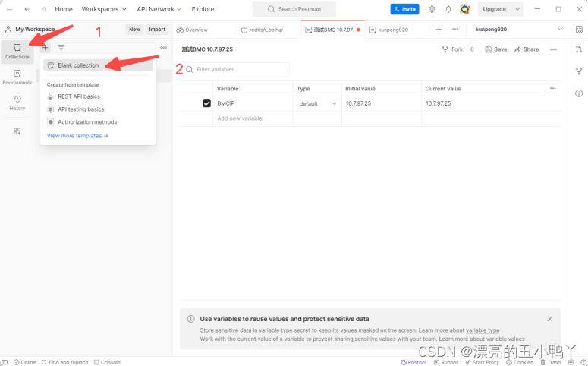
Task: Open Postman settings gear icon
Action: point(432,9)
